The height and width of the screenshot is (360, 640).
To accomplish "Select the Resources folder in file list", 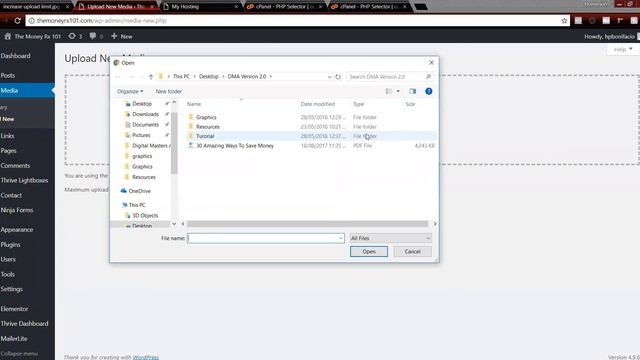I will [x=208, y=127].
